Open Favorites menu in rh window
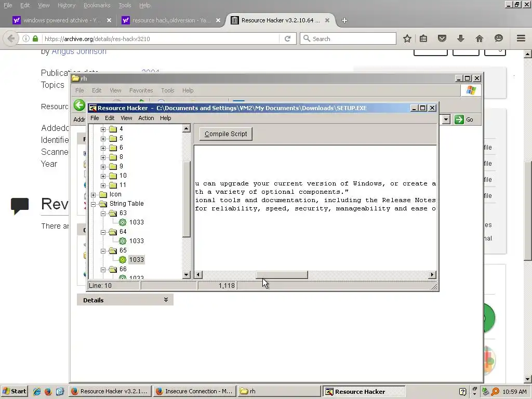The height and width of the screenshot is (399, 532). pos(141,90)
